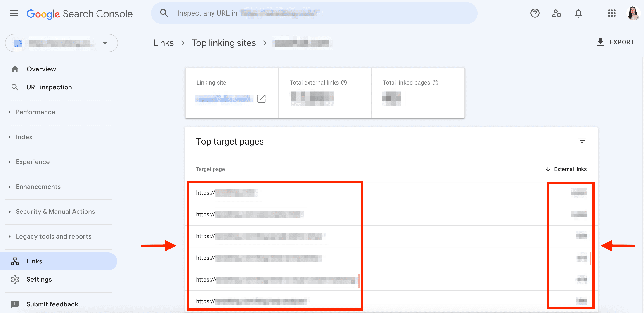Click the Total linked pages label

tap(406, 83)
